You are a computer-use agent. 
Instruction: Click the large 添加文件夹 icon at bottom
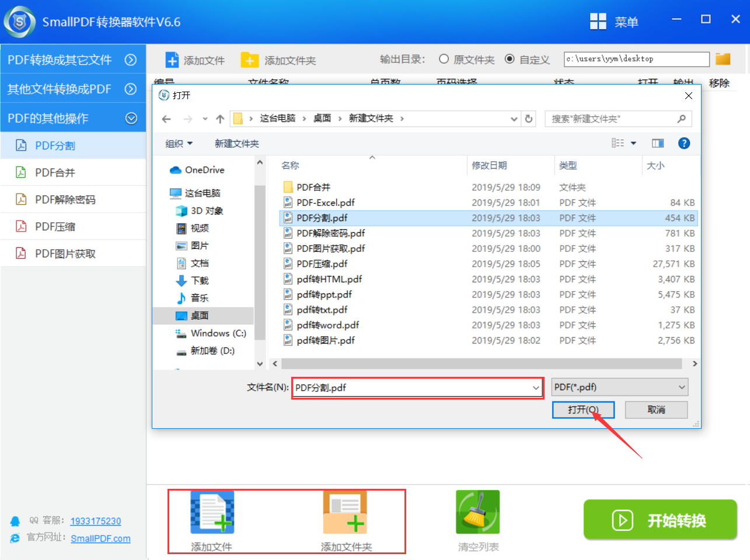coord(345,512)
